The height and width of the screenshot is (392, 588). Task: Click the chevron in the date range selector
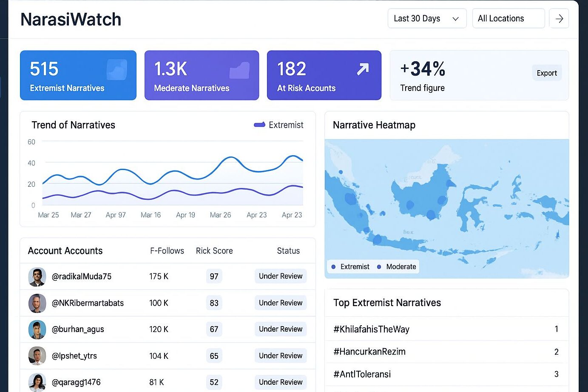[455, 19]
